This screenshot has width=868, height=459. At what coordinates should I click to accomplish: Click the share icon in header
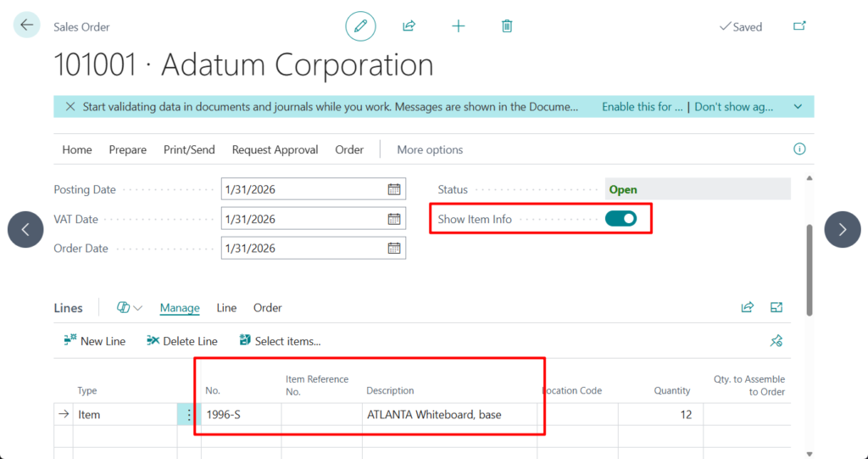point(409,26)
